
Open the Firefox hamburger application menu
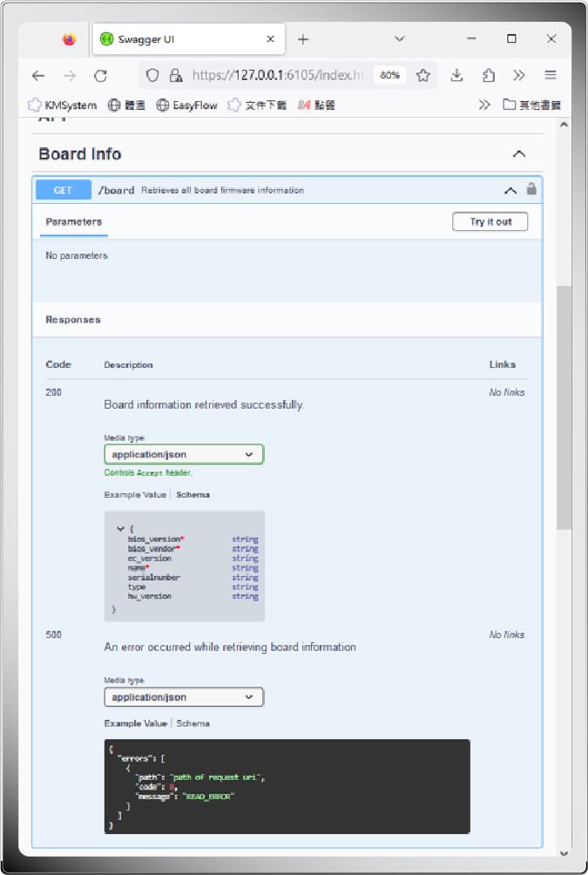tap(551, 75)
